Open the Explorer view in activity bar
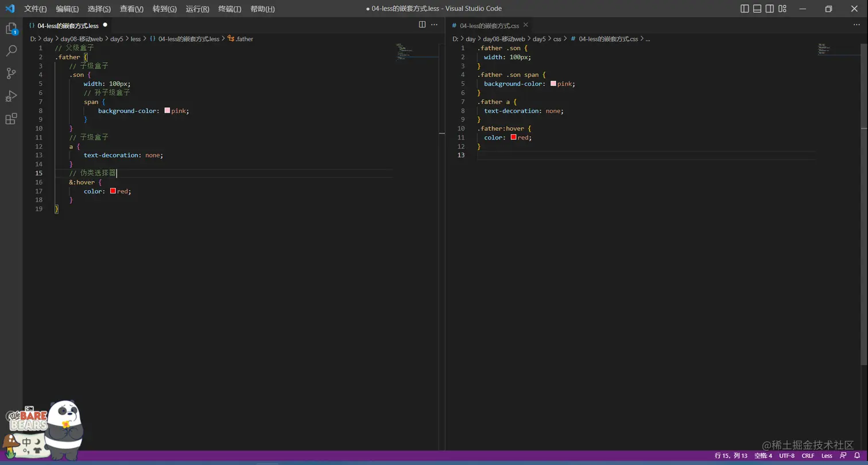The height and width of the screenshot is (465, 868). pos(11,28)
